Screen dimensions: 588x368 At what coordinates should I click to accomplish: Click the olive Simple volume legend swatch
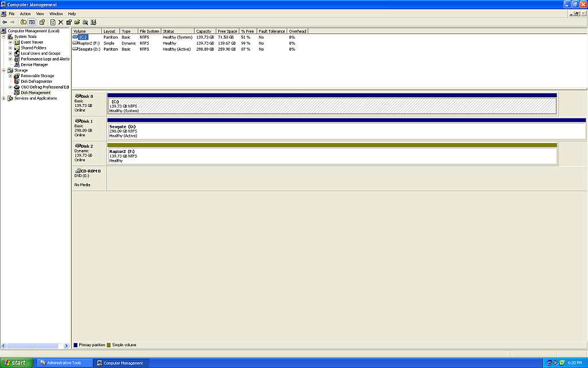coord(109,345)
